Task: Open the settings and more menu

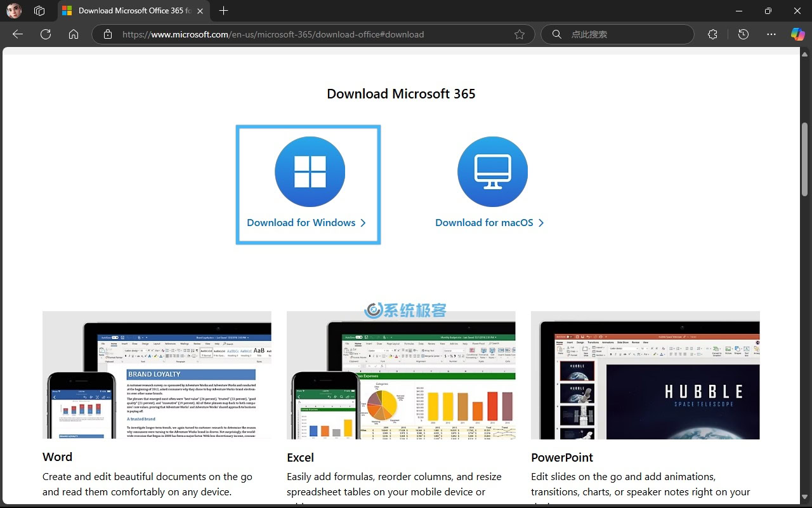Action: point(771,34)
